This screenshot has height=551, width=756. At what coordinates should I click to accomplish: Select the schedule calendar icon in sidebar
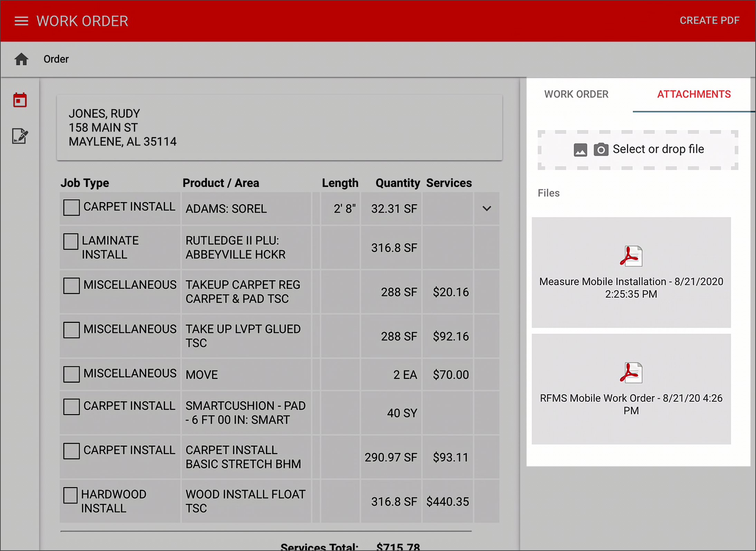coord(20,100)
